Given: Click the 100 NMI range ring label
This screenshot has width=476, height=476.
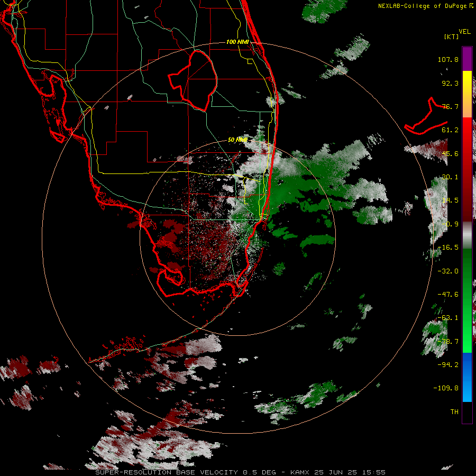Looking at the screenshot, I should click(x=237, y=42).
